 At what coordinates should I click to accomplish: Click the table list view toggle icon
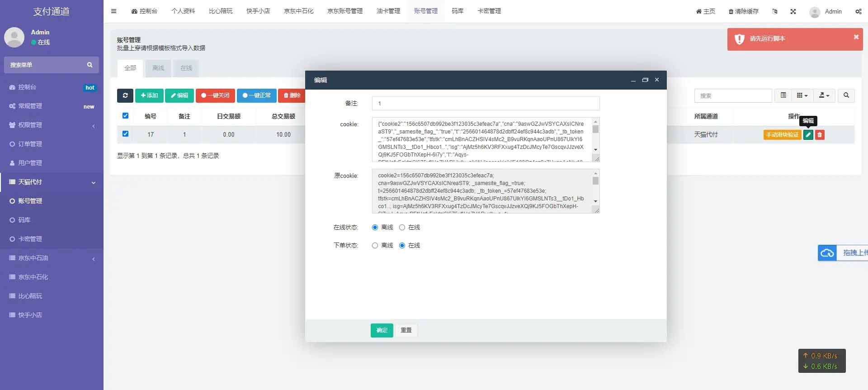(783, 95)
